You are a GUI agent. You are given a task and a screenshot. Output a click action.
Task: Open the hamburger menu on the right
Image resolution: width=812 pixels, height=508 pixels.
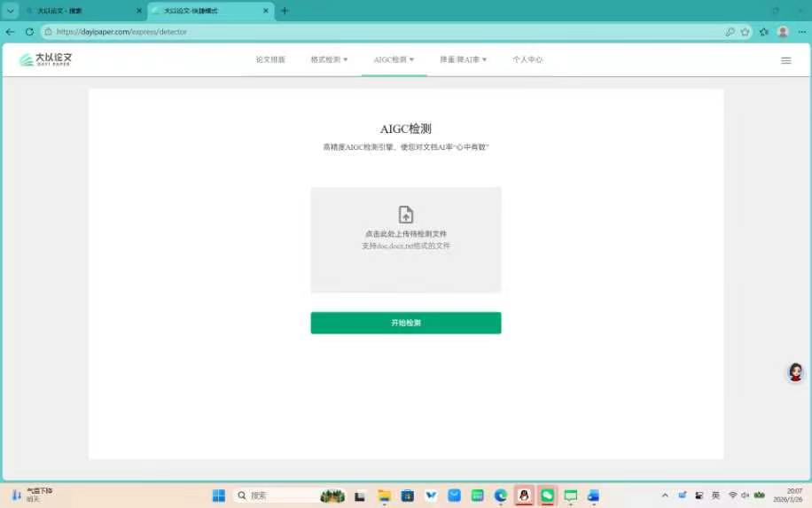[785, 60]
